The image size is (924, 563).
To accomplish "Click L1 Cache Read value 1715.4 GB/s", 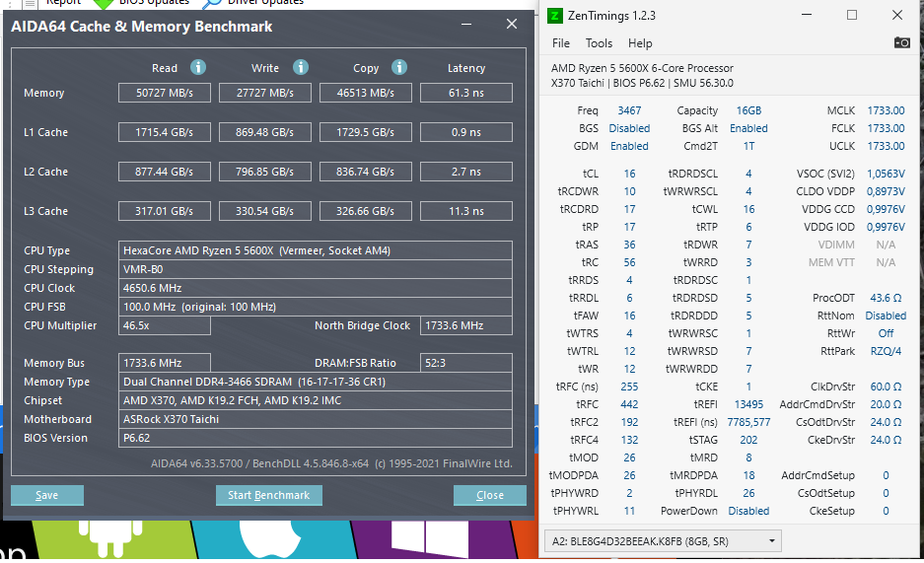I will (x=165, y=132).
